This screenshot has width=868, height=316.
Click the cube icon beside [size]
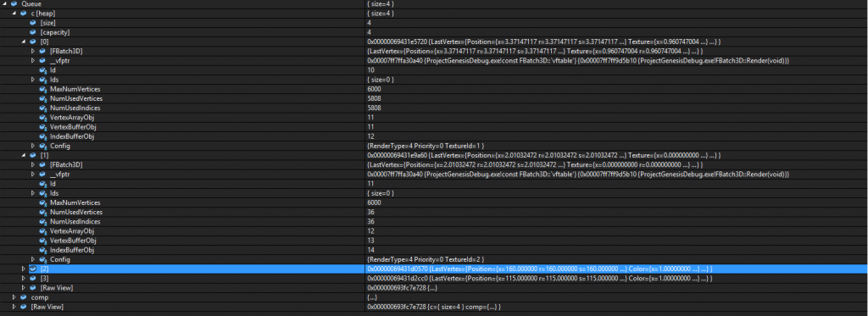point(33,23)
